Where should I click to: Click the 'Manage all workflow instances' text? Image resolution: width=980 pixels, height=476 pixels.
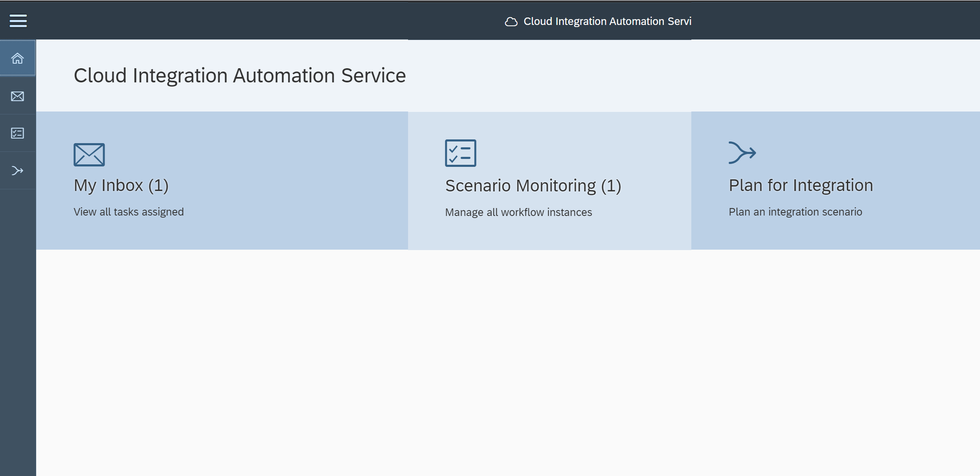(x=518, y=212)
